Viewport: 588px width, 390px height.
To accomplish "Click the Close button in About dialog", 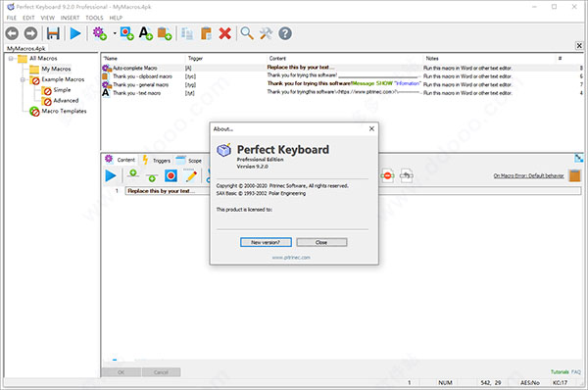I will click(321, 242).
